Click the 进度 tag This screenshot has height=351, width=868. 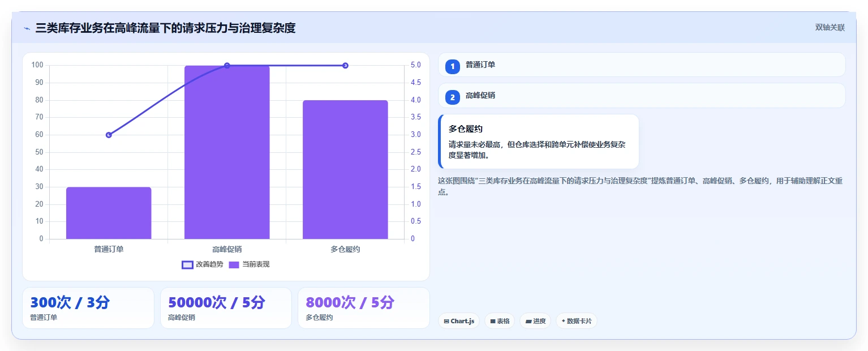coord(535,321)
